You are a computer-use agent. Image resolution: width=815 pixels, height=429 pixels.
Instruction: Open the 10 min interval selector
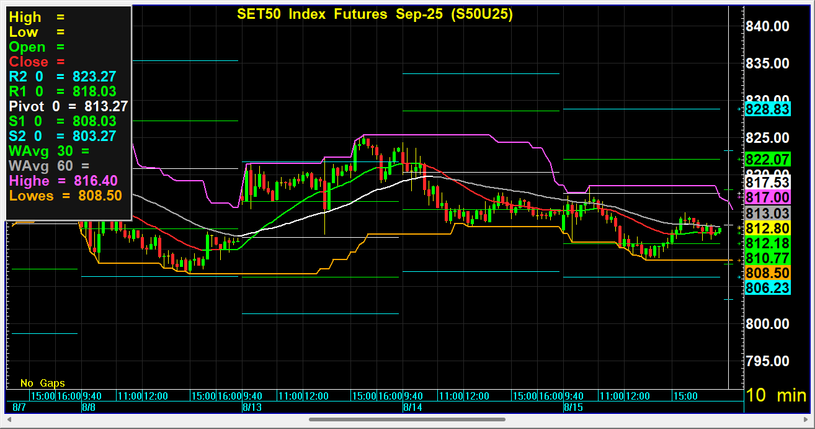click(x=776, y=396)
